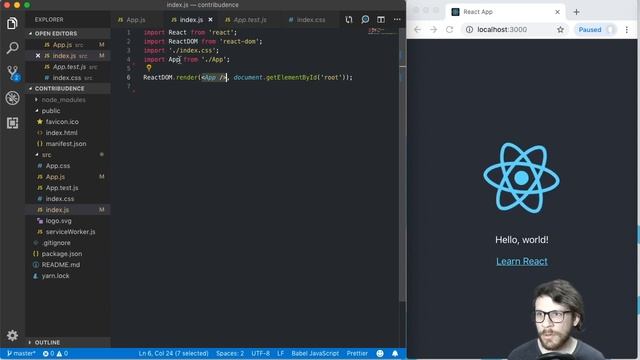This screenshot has height=360, width=640.
Task: Open index.css in Open Editors list
Action: pos(67,78)
